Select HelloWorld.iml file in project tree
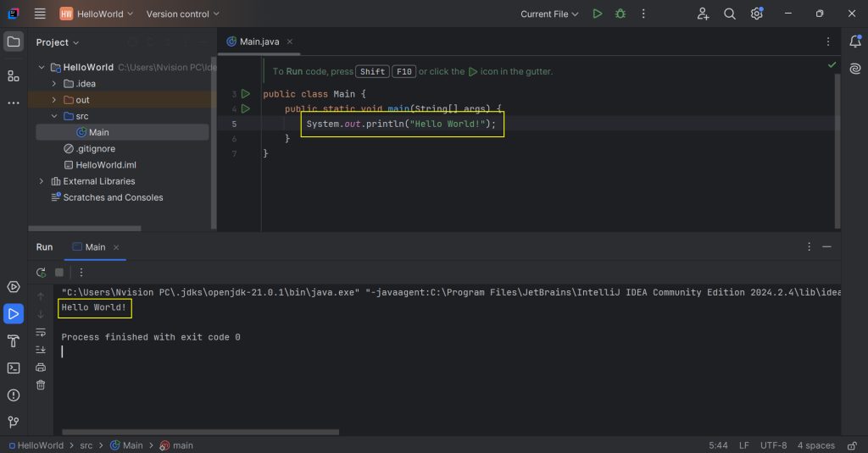Viewport: 868px width, 453px height. pyautogui.click(x=106, y=165)
